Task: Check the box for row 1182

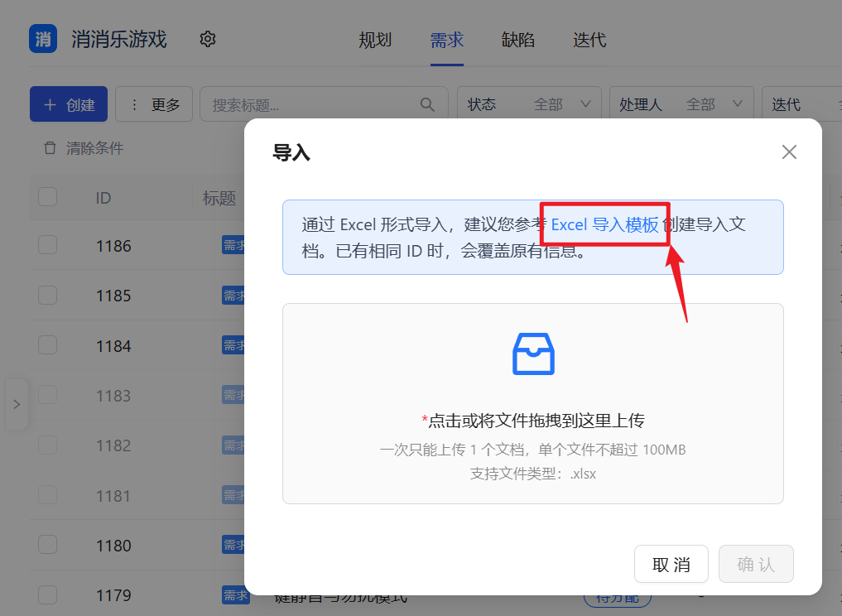Action: tap(48, 445)
